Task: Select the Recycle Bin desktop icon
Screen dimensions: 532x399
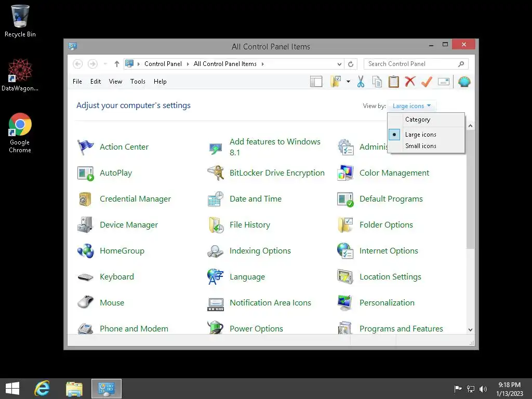Action: coord(20,21)
